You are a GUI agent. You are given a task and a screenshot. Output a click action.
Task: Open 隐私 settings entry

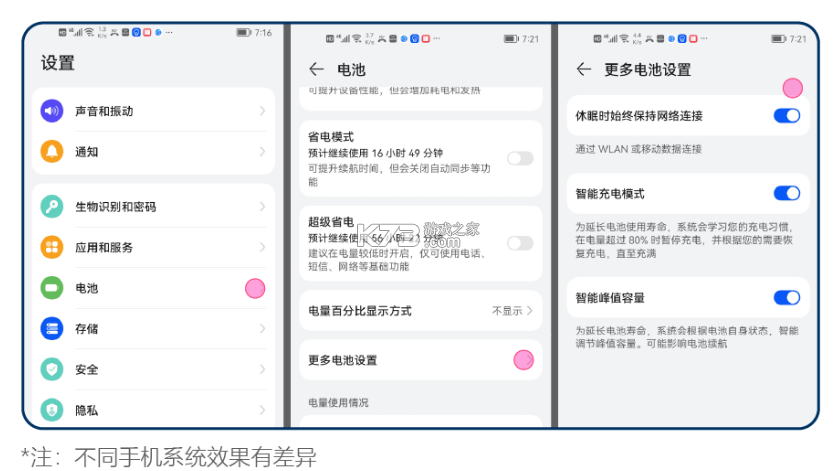153,410
